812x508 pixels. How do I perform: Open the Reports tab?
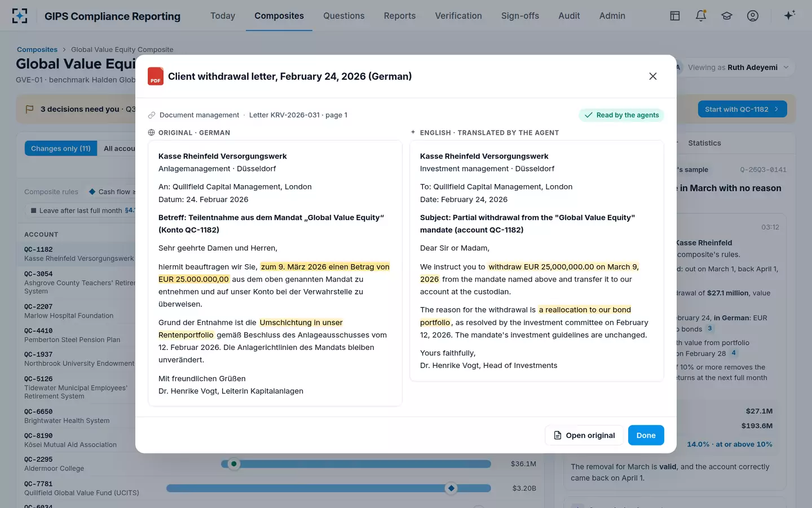pos(400,16)
